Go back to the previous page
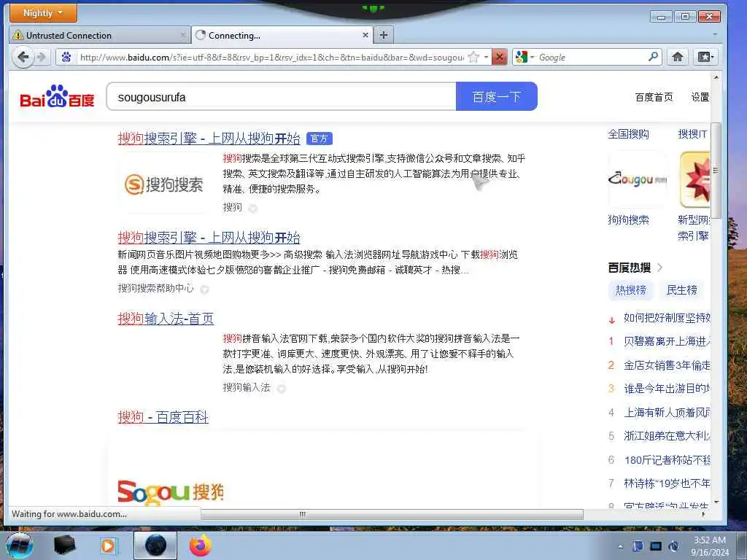 click(x=23, y=57)
